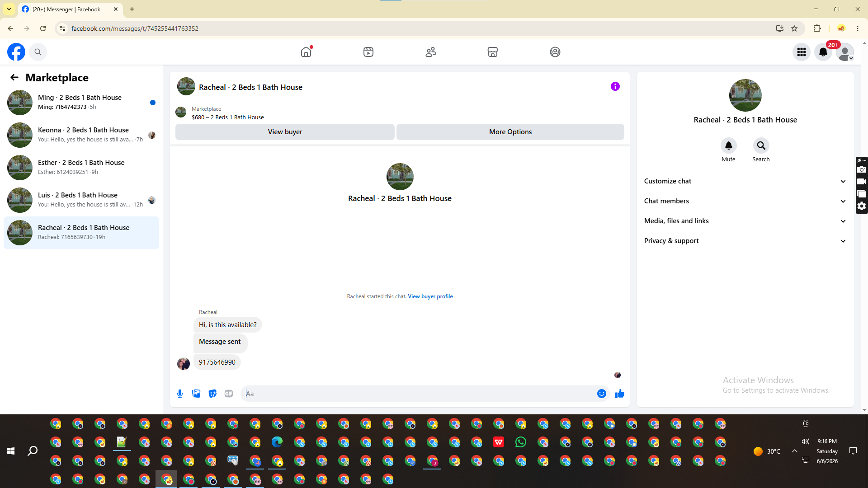This screenshot has width=868, height=488.
Task: Open the Facebook menu grid icon
Action: (802, 52)
